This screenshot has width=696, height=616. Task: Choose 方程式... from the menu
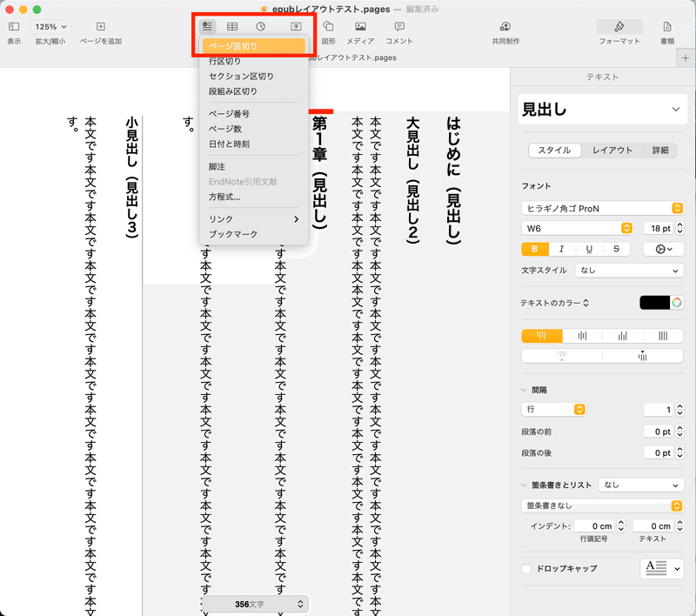click(253, 197)
